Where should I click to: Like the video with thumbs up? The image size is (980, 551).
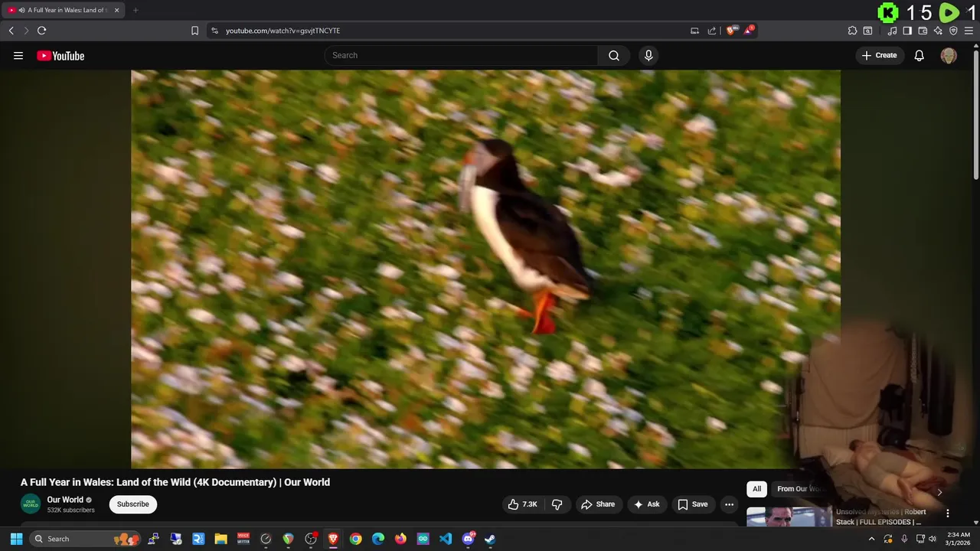pyautogui.click(x=522, y=504)
